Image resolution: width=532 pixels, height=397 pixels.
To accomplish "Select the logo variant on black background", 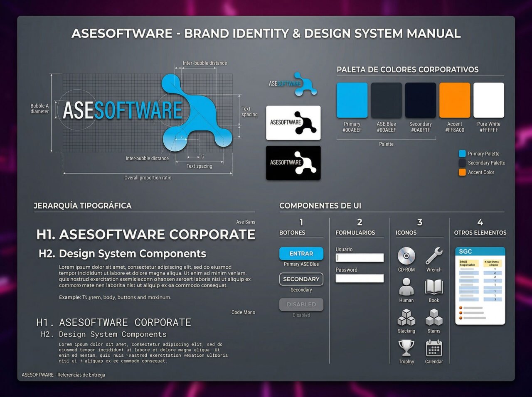I will 293,163.
